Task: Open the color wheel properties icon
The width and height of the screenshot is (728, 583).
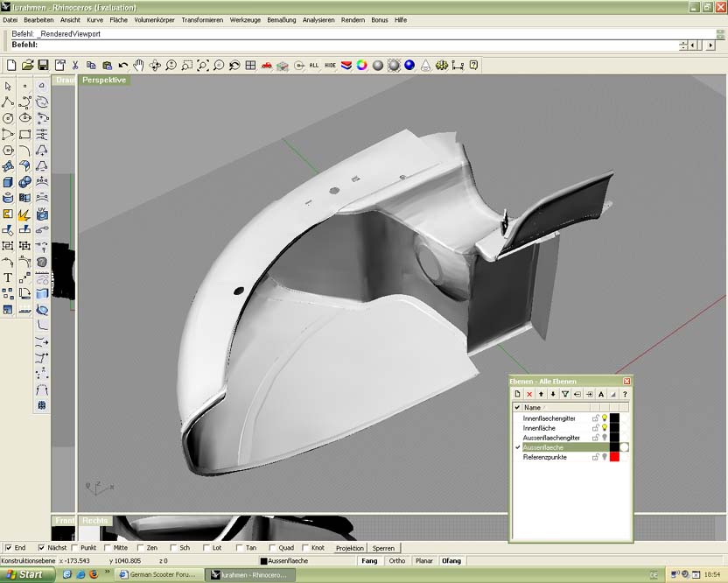Action: coord(362,65)
